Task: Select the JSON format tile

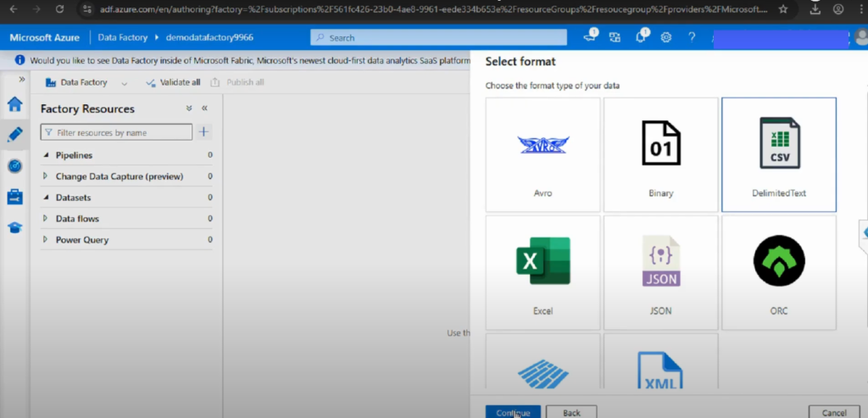Action: click(x=661, y=272)
